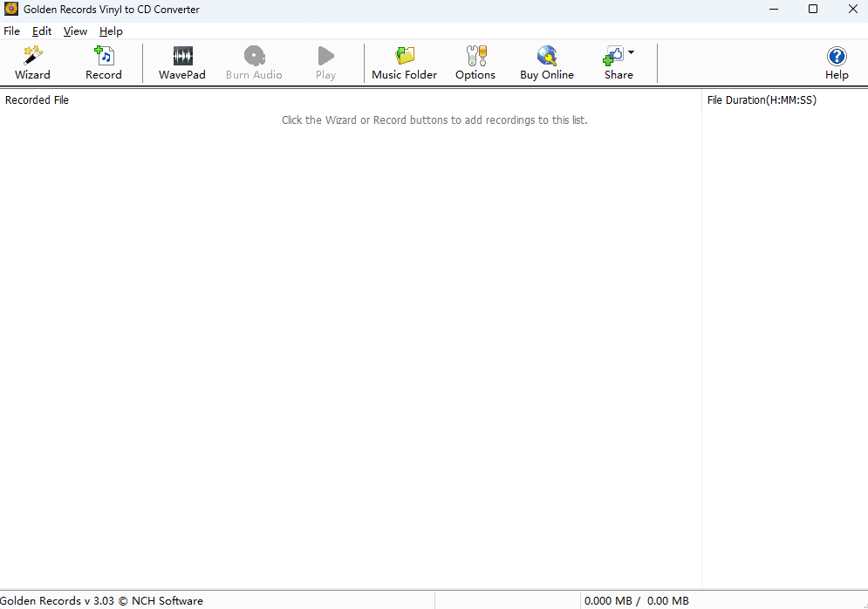Close the Golden Records window
The height and width of the screenshot is (609, 868).
click(852, 9)
